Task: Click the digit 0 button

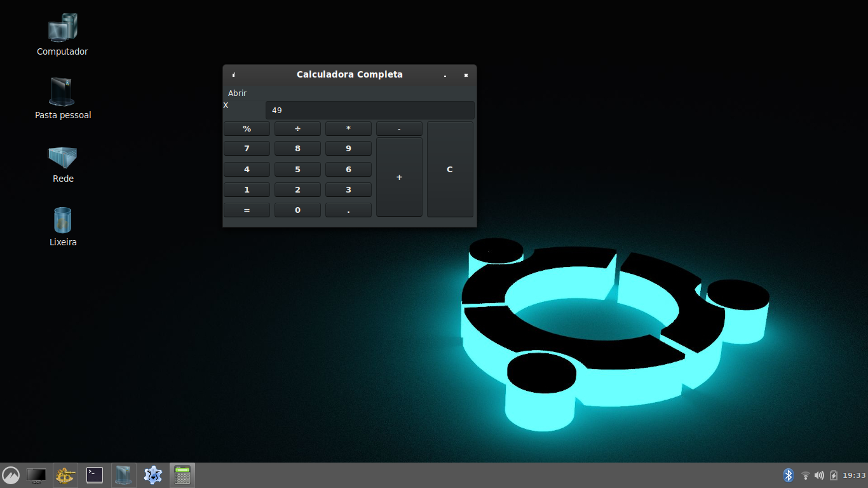Action: click(297, 210)
